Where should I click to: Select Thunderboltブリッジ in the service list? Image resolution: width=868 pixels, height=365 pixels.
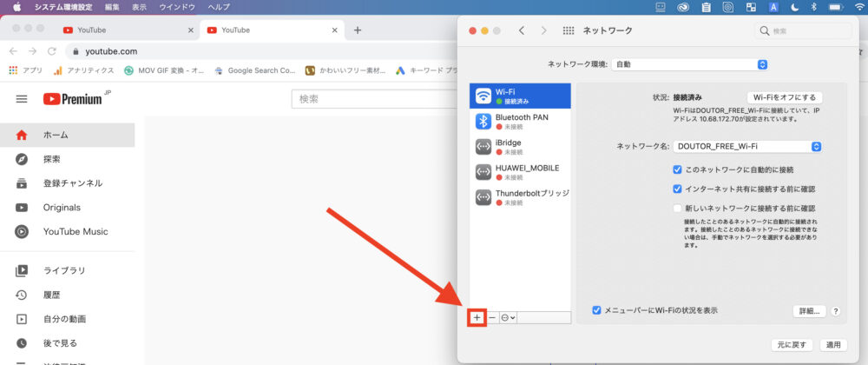point(520,197)
